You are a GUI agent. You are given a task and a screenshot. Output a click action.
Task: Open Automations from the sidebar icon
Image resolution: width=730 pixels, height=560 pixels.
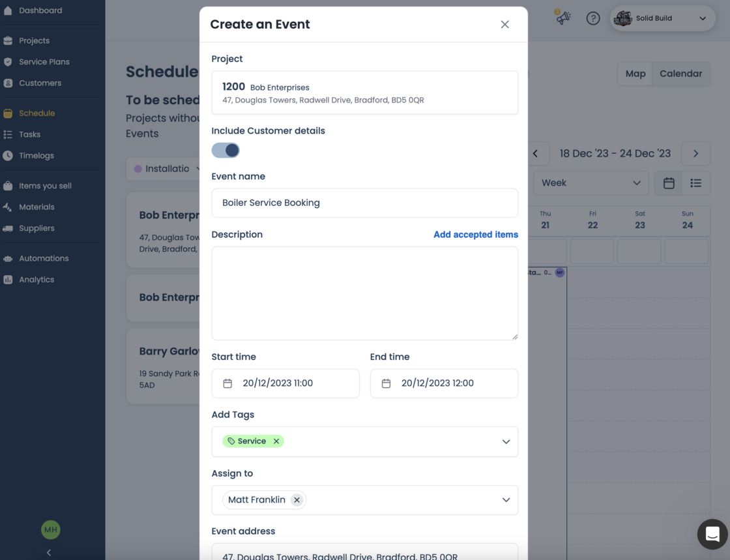pos(9,258)
